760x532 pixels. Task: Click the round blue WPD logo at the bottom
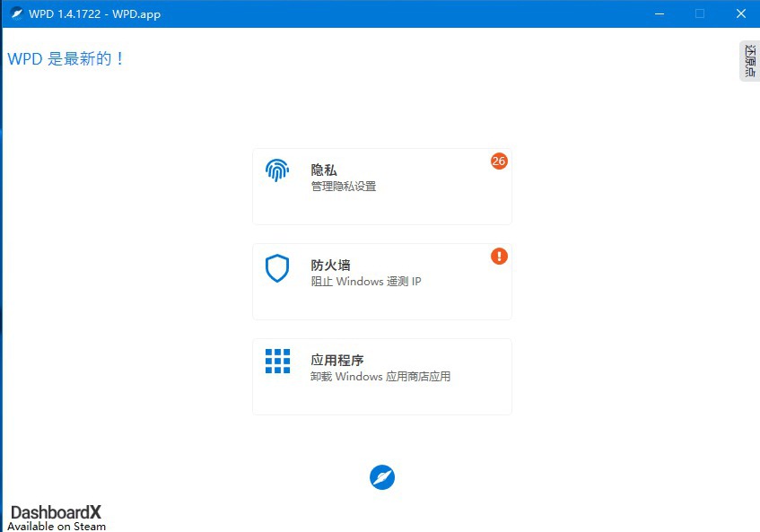[382, 477]
